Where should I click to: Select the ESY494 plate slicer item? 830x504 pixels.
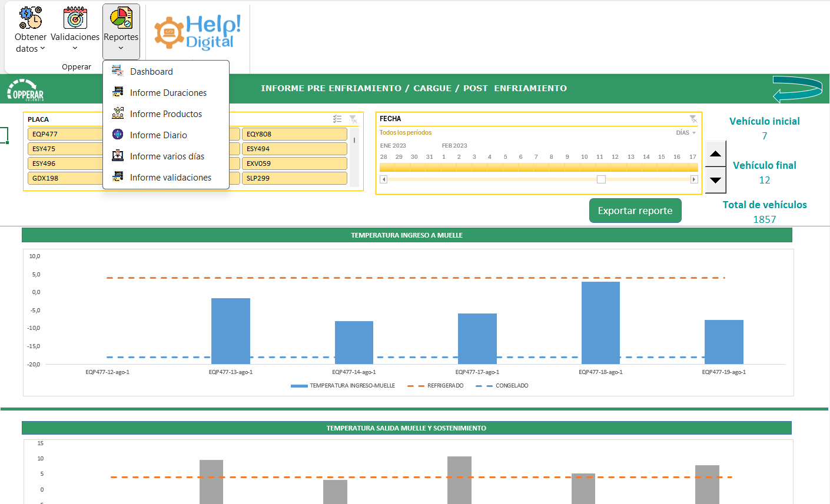click(x=294, y=149)
